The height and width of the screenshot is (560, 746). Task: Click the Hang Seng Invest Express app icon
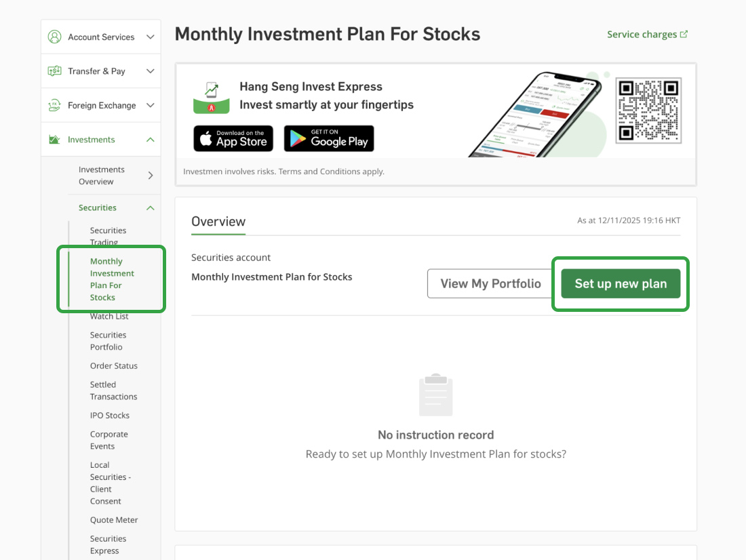[212, 98]
